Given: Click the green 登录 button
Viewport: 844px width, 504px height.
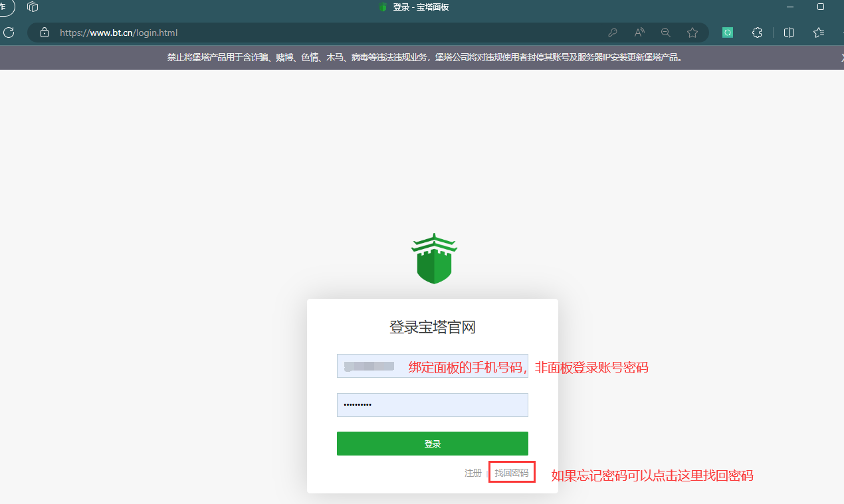Looking at the screenshot, I should (433, 444).
